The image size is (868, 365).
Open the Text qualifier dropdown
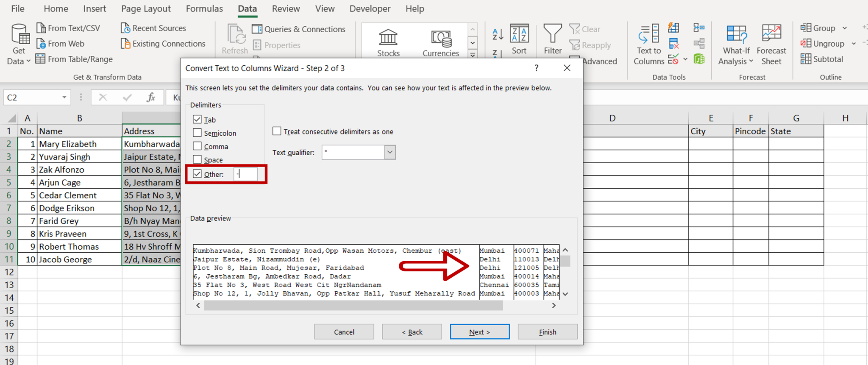click(x=390, y=152)
